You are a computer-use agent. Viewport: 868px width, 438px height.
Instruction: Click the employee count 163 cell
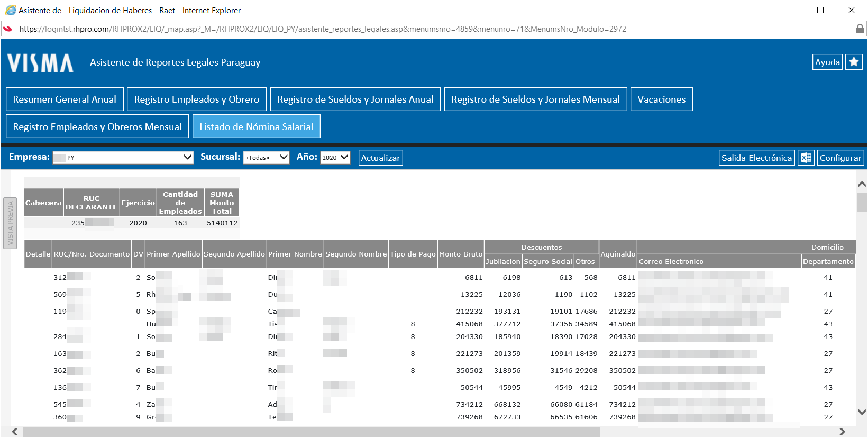pos(180,223)
